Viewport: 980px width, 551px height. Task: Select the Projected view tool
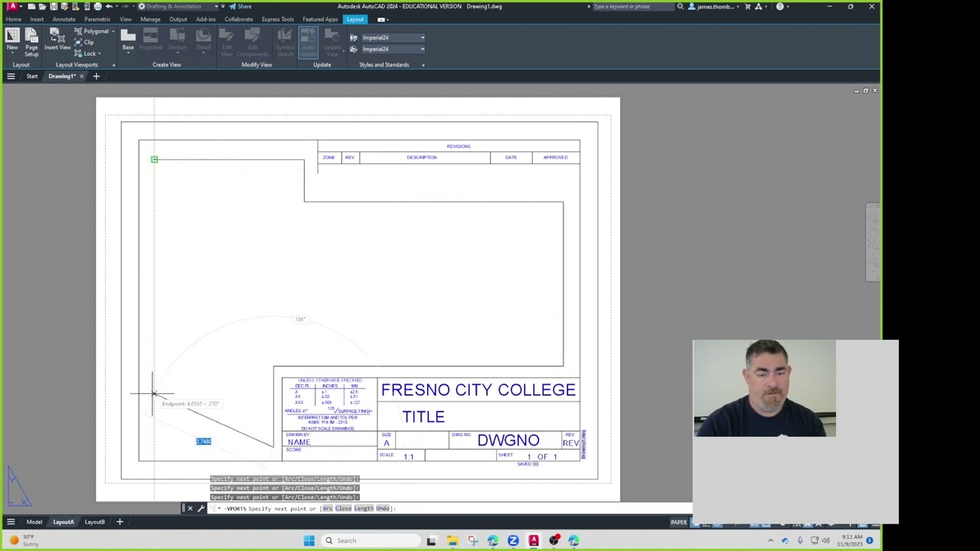[151, 40]
